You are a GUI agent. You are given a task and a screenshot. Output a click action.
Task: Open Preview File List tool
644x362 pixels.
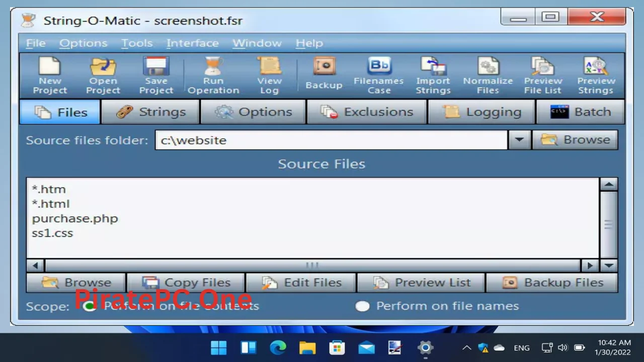point(543,75)
